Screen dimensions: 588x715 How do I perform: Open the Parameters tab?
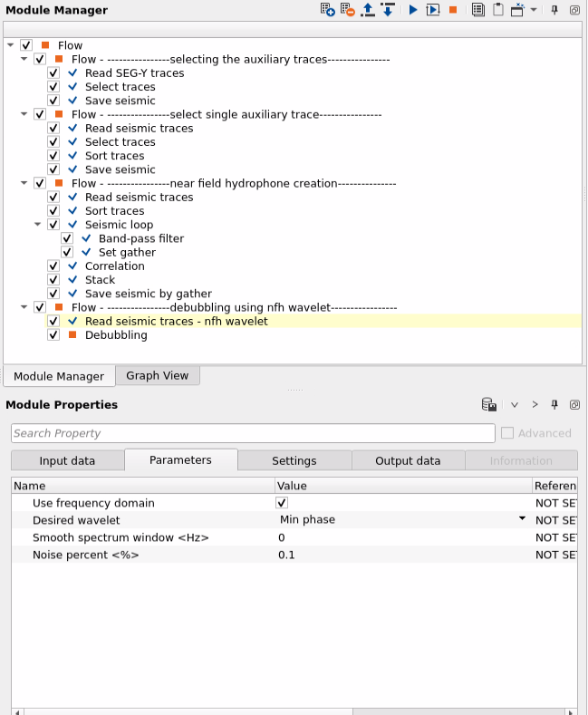(180, 459)
